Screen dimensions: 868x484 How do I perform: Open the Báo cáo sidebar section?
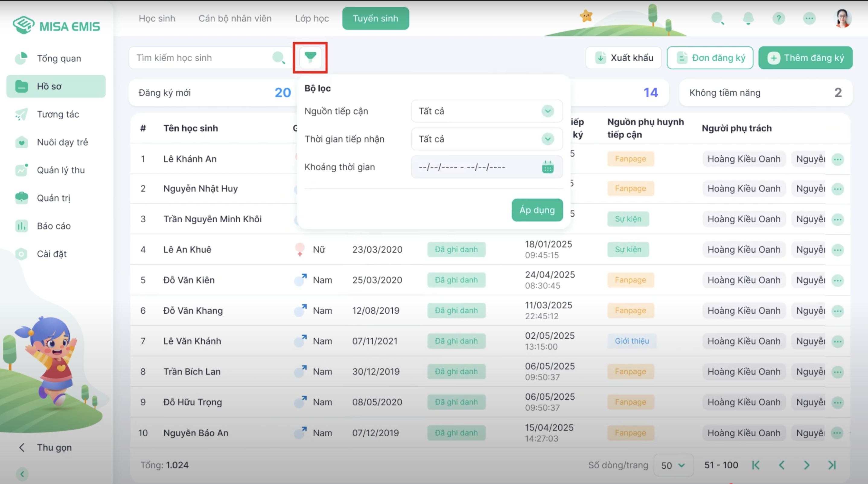coord(54,226)
